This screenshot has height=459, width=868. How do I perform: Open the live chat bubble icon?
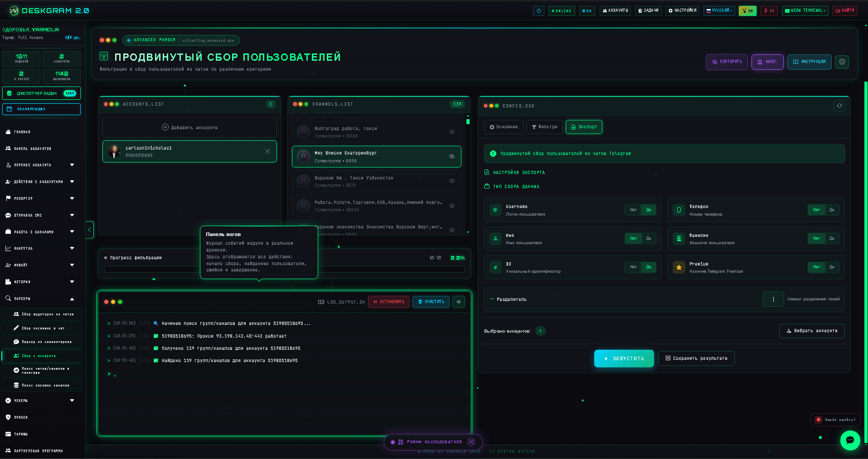click(850, 440)
